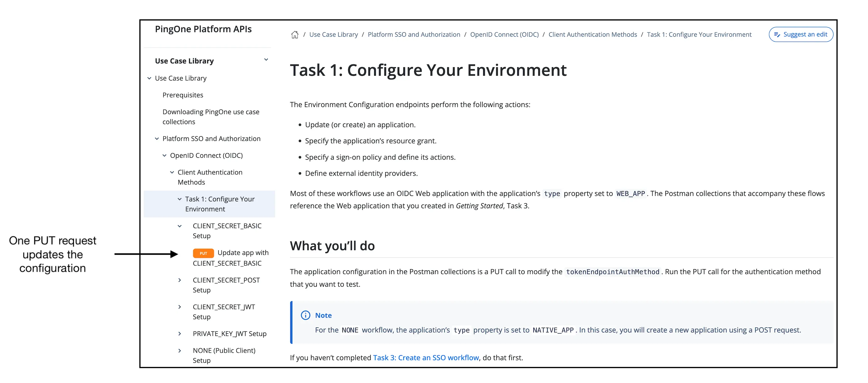This screenshot has width=868, height=383.
Task: Collapse Task 1: Configure Your Environment chevron
Action: (x=180, y=199)
